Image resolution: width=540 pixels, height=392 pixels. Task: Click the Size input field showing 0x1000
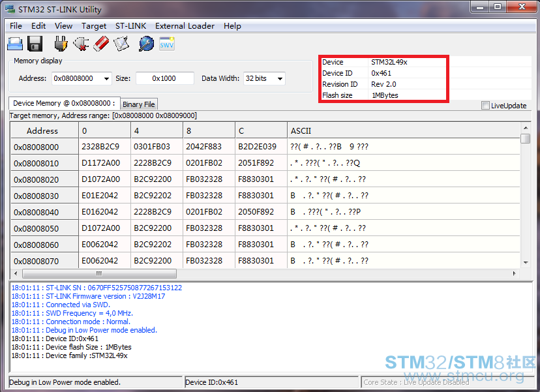(x=164, y=78)
